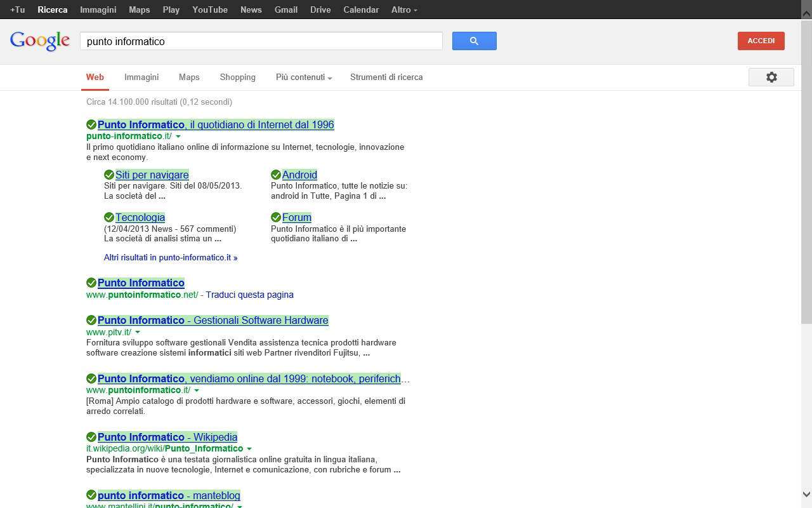Viewport: 812px width, 508px height.
Task: Open Strumenti di ricerca tools
Action: click(386, 77)
